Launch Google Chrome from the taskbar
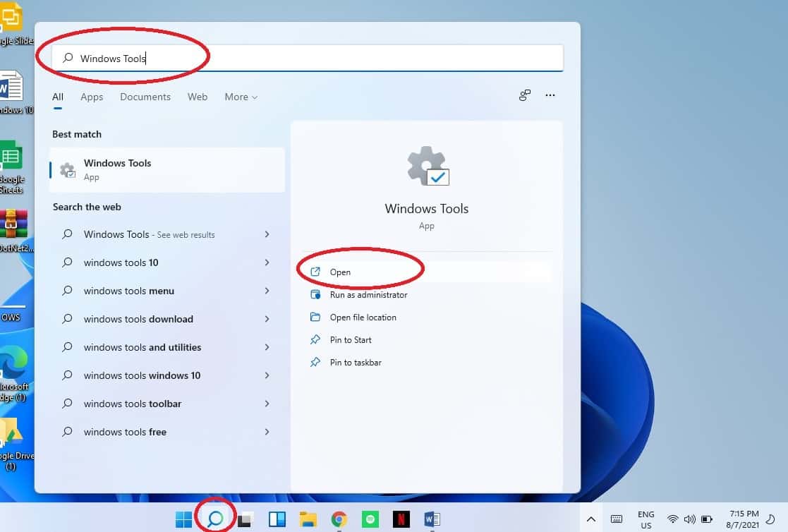This screenshot has height=532, width=788. coord(339,517)
